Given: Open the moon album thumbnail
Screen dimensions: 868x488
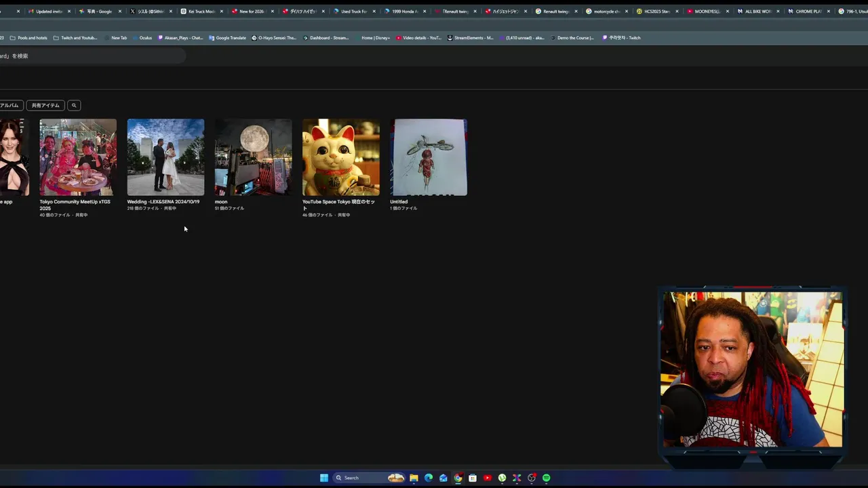Looking at the screenshot, I should [253, 157].
